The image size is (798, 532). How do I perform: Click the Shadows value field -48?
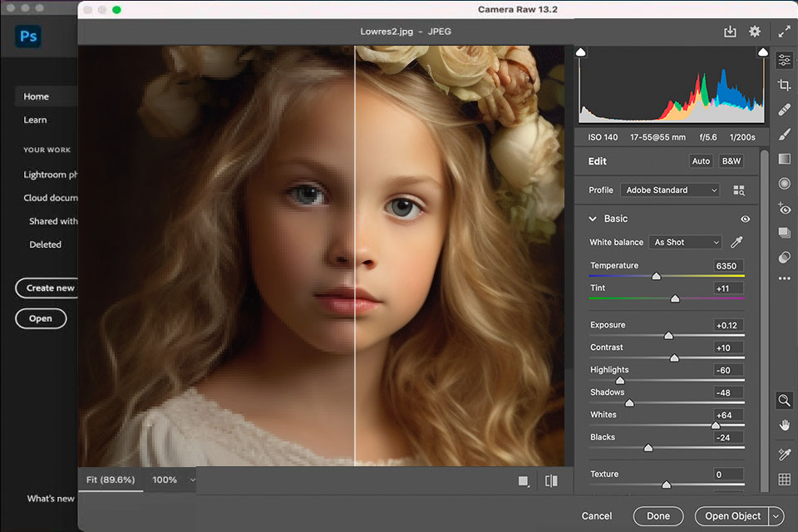pyautogui.click(x=728, y=392)
